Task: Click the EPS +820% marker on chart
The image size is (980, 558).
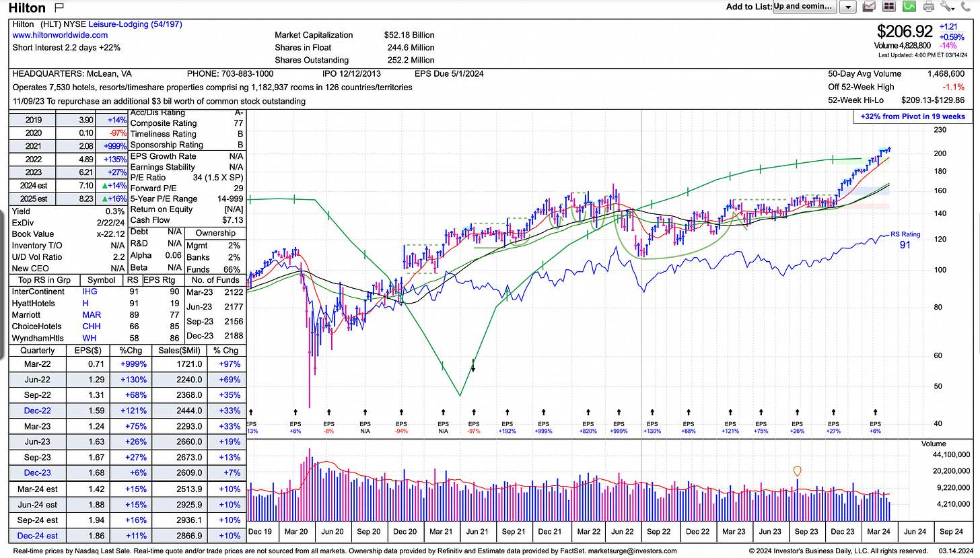Action: [x=588, y=427]
